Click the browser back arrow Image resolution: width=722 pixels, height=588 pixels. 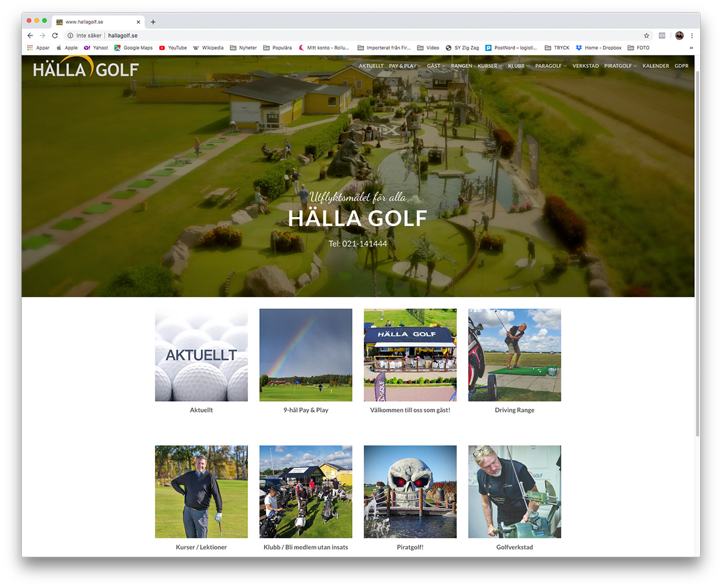pyautogui.click(x=30, y=35)
